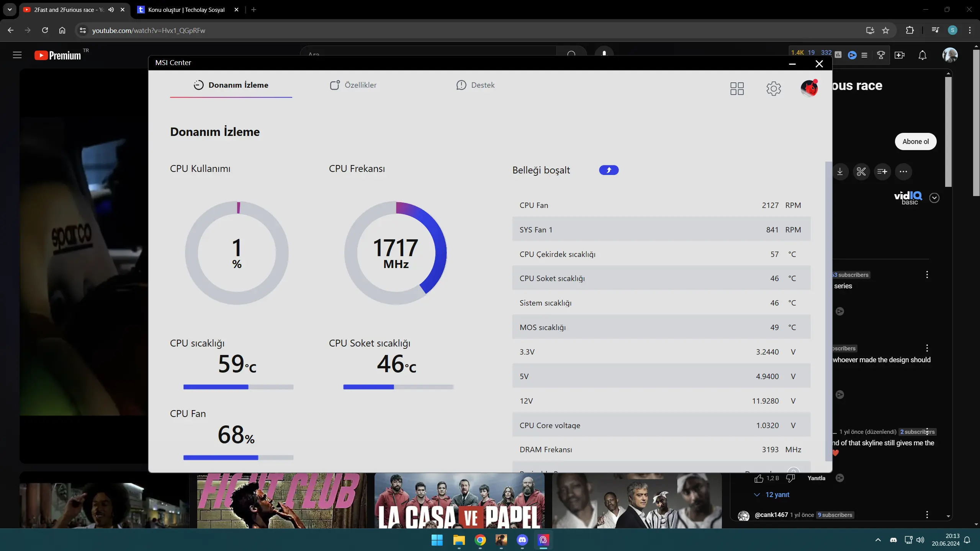Go back in browser history
Image resolution: width=980 pixels, height=551 pixels.
tap(10, 30)
